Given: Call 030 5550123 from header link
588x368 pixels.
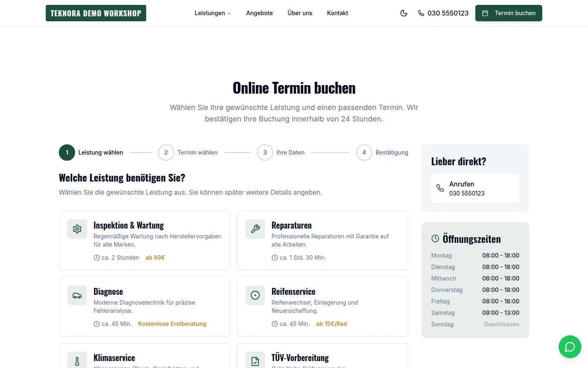Looking at the screenshot, I should [x=443, y=13].
